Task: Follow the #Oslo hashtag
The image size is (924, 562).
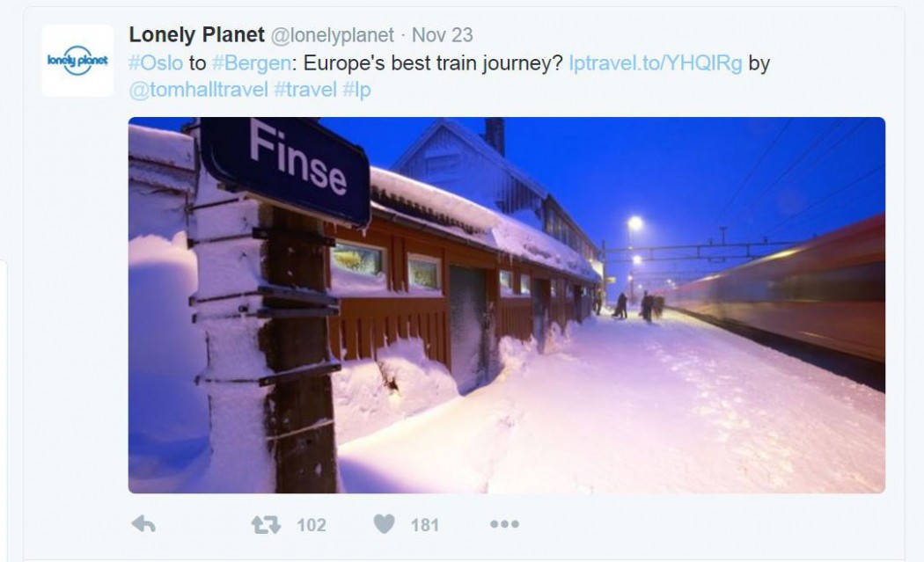Action: pos(156,63)
